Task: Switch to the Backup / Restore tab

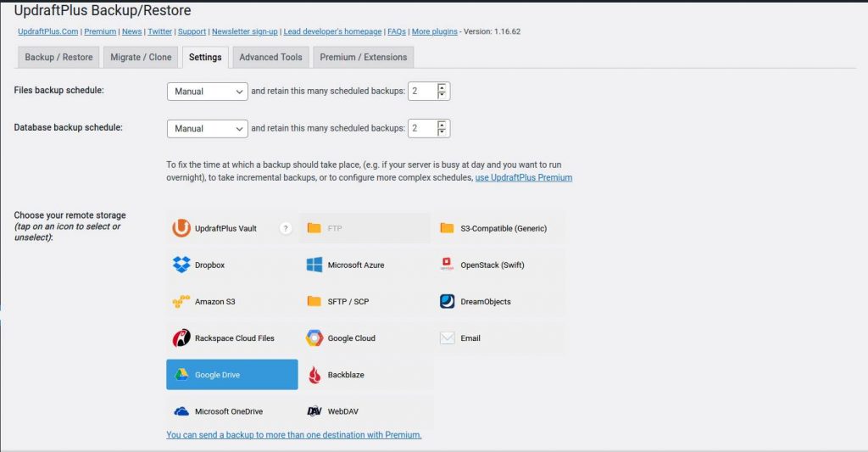Action: point(58,57)
